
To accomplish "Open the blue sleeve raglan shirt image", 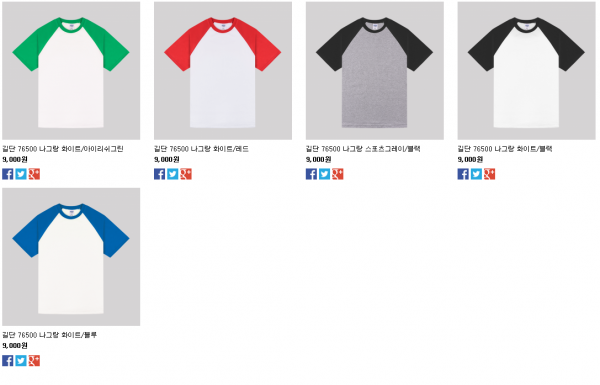I will tap(71, 257).
